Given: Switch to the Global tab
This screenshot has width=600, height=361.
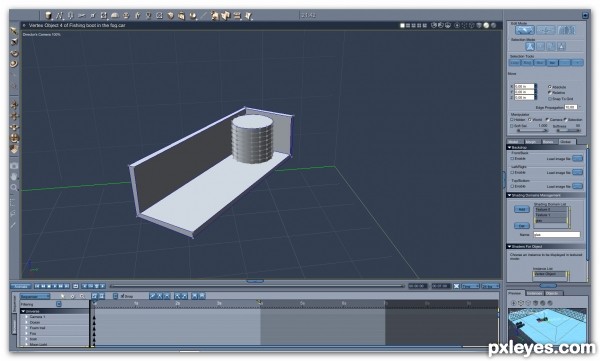Looking at the screenshot, I should pyautogui.click(x=566, y=142).
